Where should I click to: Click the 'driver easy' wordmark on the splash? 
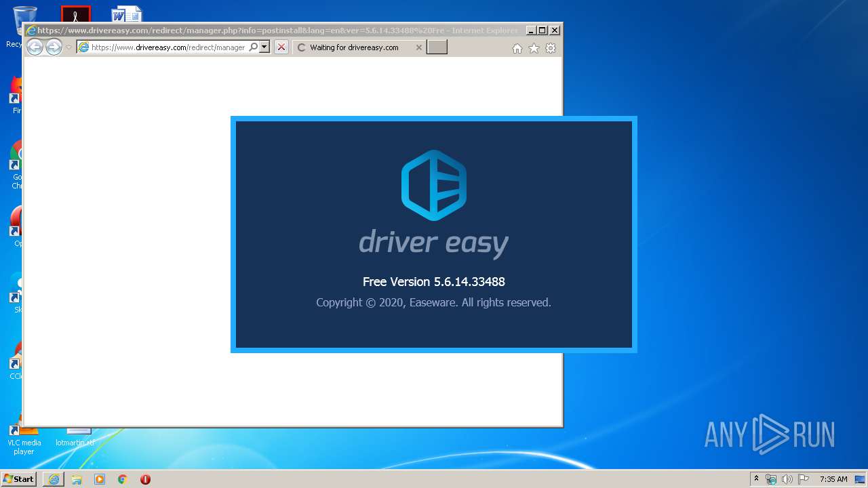pos(434,243)
